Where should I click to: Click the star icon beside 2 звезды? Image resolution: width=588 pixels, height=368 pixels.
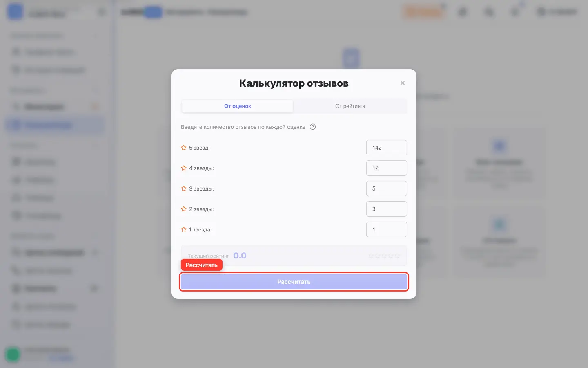tap(184, 209)
